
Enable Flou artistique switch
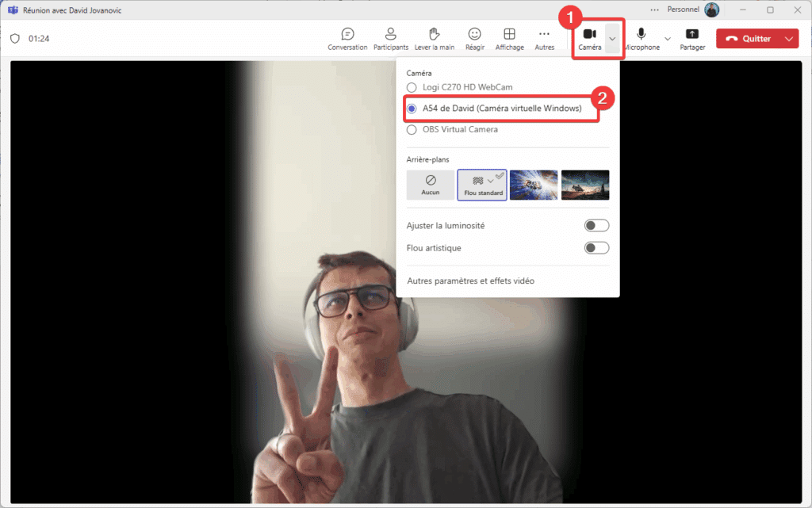(x=596, y=248)
